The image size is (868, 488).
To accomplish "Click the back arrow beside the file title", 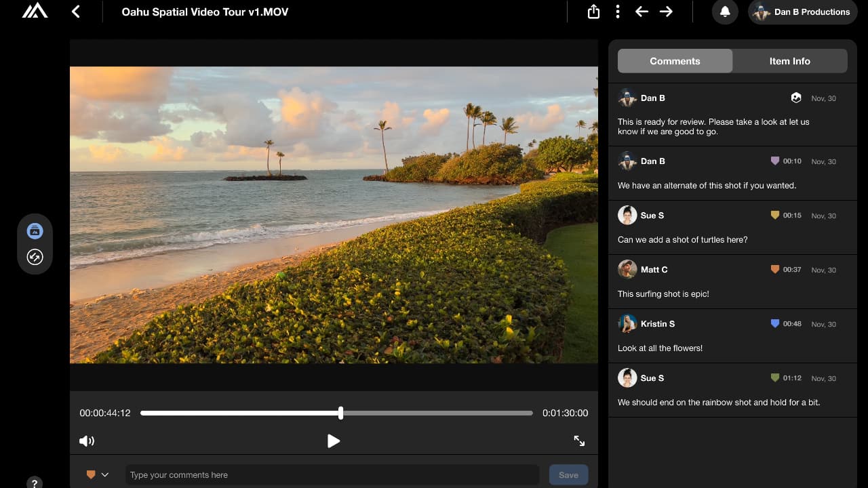I will (x=76, y=12).
